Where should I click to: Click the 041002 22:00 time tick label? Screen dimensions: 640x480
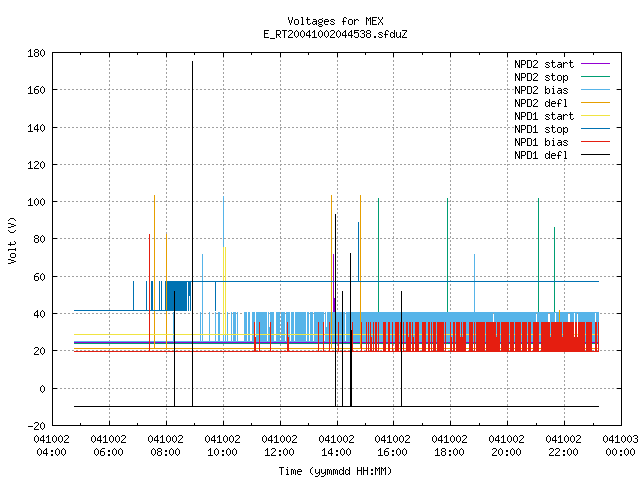point(564,446)
